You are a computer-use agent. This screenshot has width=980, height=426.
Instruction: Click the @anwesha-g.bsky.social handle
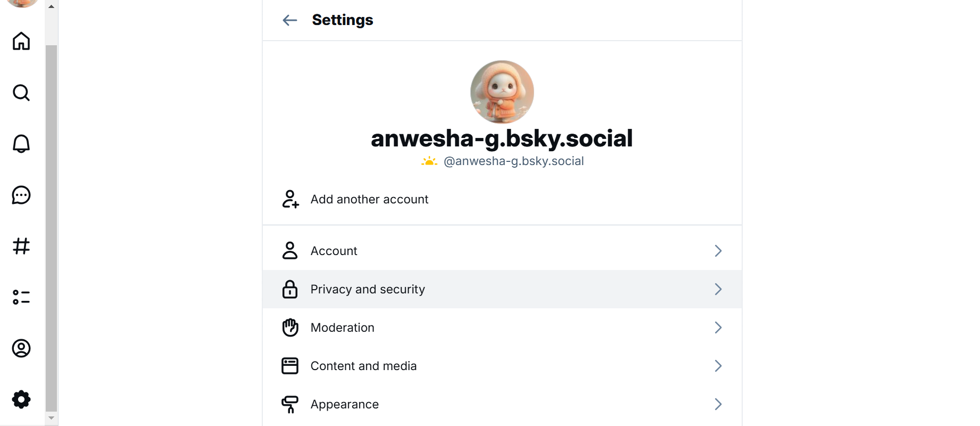click(x=513, y=161)
